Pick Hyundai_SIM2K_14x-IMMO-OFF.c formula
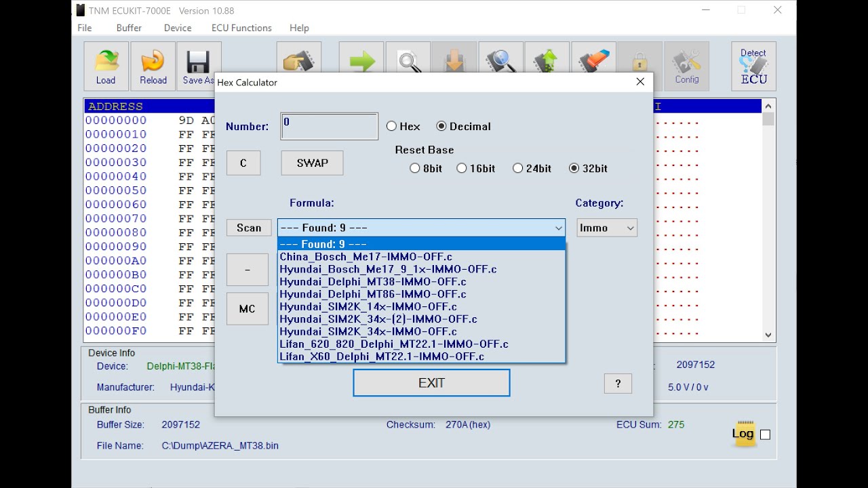The height and width of the screenshot is (488, 868). pos(421,306)
